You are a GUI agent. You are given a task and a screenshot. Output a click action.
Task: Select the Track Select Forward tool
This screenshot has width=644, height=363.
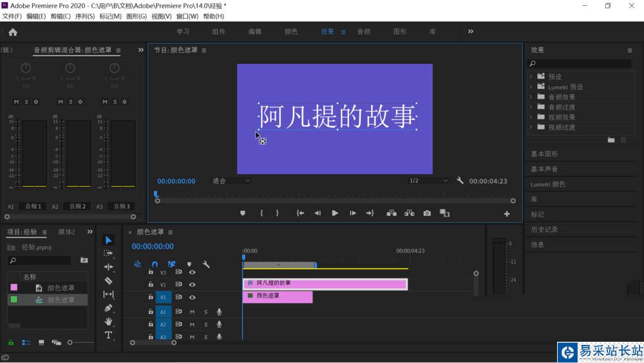click(x=108, y=253)
